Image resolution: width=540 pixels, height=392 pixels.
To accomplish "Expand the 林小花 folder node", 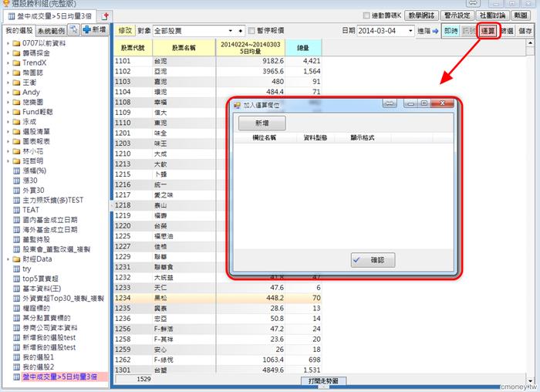I will coord(8,151).
